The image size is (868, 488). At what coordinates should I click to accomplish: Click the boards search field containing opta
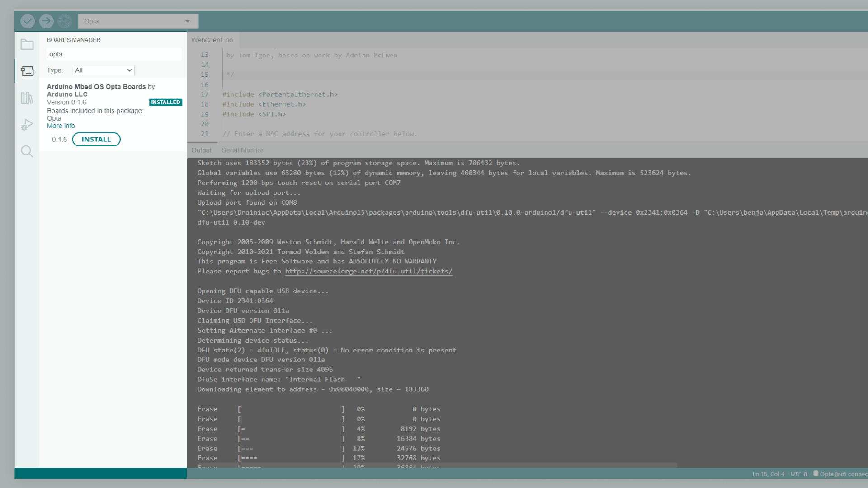113,54
